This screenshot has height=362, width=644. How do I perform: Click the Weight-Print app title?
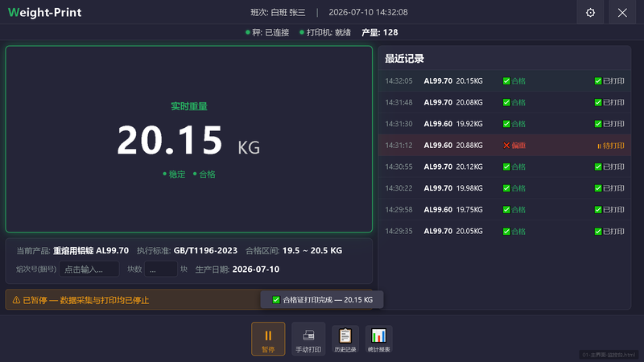click(x=45, y=12)
